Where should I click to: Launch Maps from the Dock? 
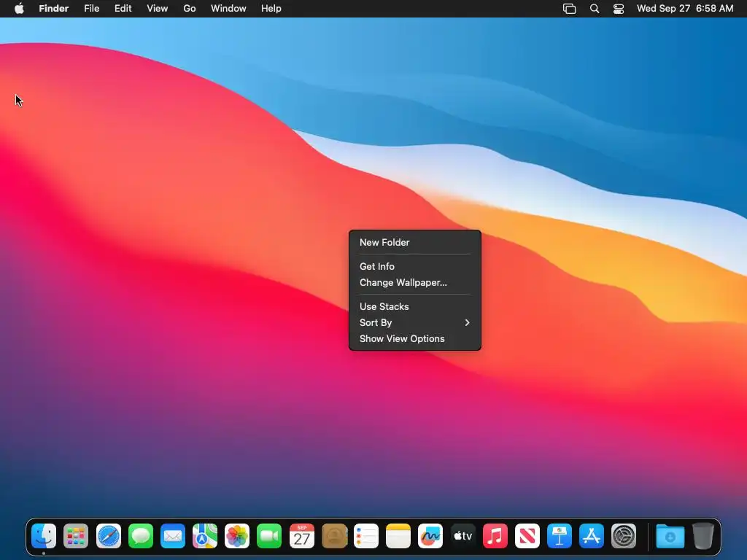(x=205, y=536)
